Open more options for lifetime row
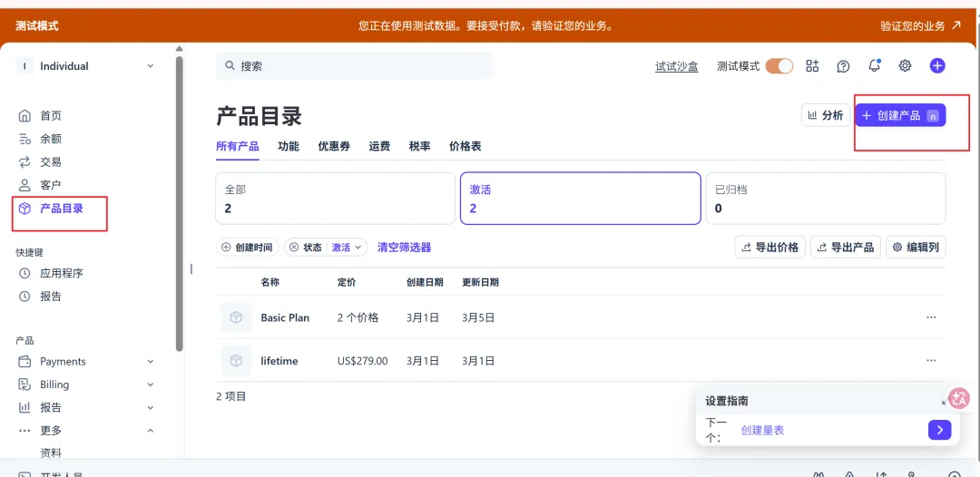 pyautogui.click(x=931, y=361)
